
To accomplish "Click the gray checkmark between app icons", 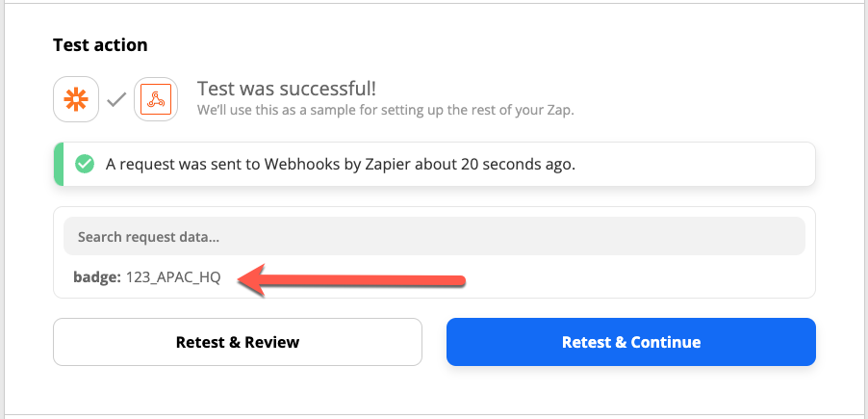I will (116, 99).
